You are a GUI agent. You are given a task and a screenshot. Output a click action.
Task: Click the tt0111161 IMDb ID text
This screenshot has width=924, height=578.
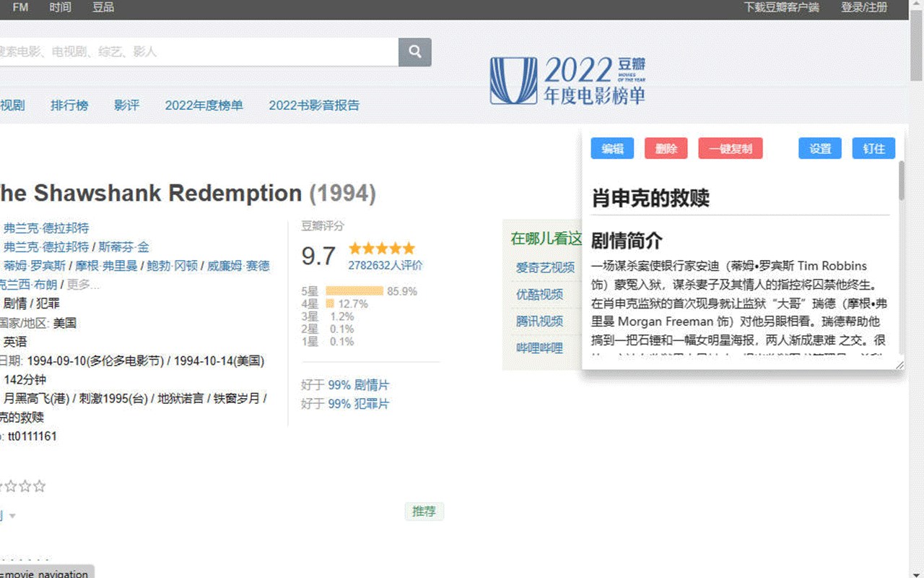tap(32, 436)
